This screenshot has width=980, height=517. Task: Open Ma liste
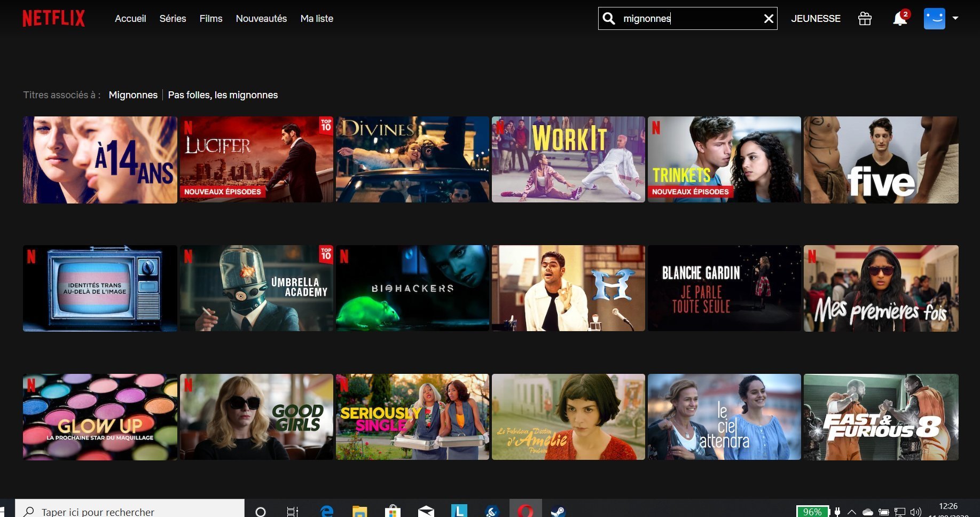click(317, 19)
